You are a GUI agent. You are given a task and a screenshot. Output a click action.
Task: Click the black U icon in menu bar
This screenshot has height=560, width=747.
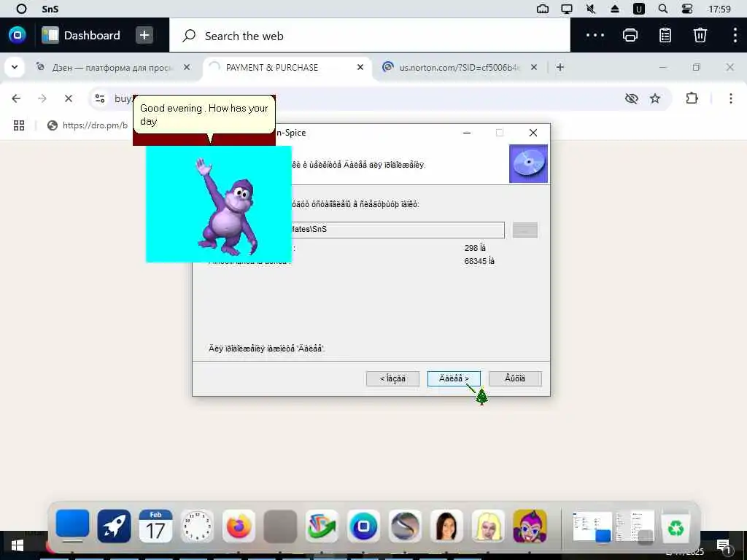(x=639, y=9)
